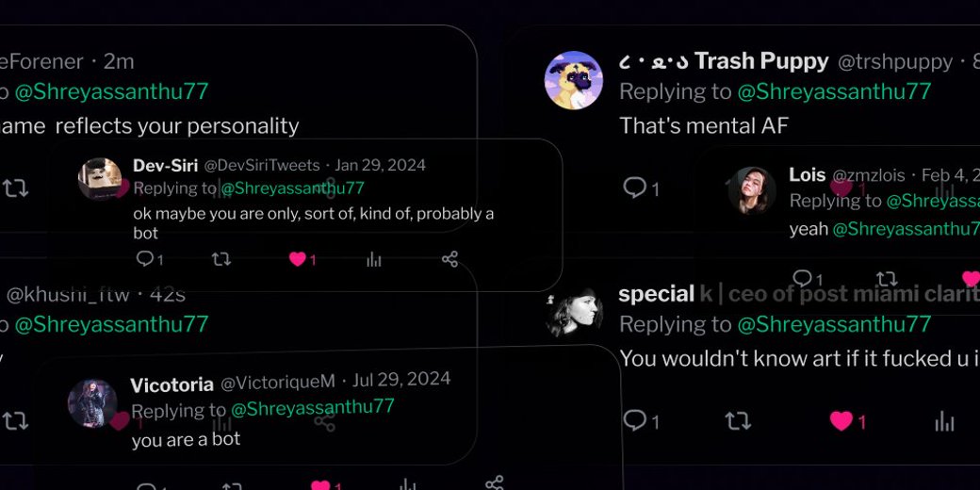Open Vicotoria's profile picture

coord(92,403)
